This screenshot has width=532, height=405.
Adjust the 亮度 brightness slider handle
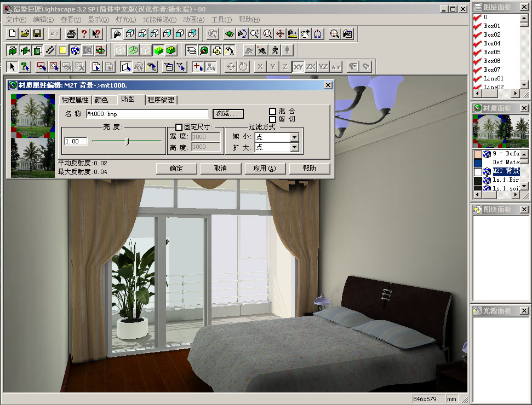pos(127,141)
